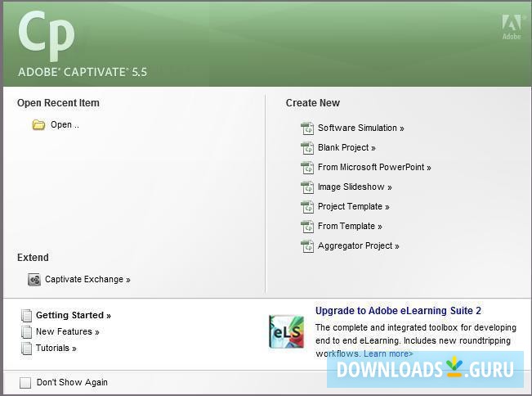The height and width of the screenshot is (396, 532).
Task: Click the From Microsoft PowerPoint Cp icon
Action: click(x=307, y=168)
